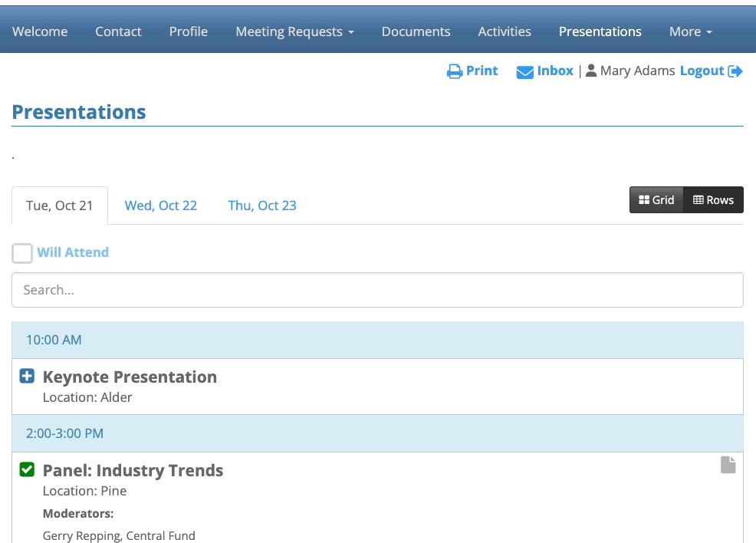Uncheck attendance for Panel: Industry Trends
756x543 pixels.
tap(27, 469)
